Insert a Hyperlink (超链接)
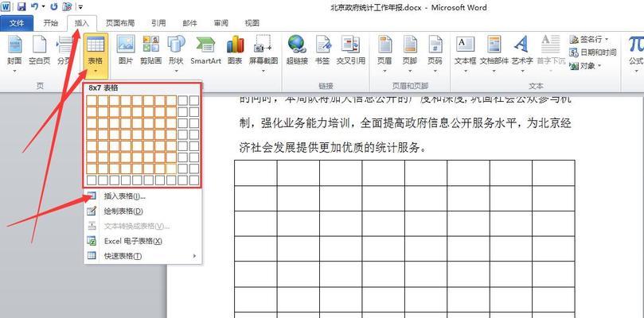The height and width of the screenshot is (318, 644). 297,50
